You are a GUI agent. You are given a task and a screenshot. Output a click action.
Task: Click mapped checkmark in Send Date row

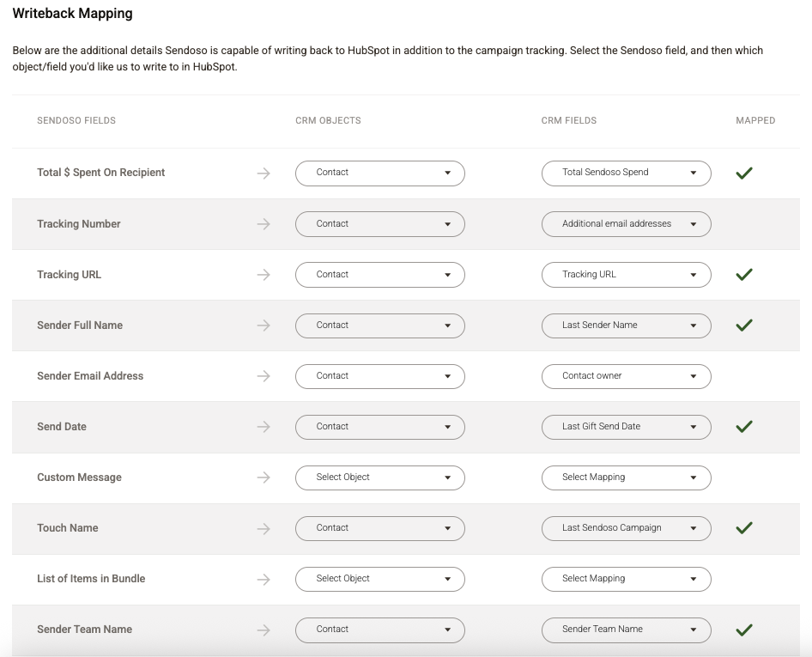(744, 427)
